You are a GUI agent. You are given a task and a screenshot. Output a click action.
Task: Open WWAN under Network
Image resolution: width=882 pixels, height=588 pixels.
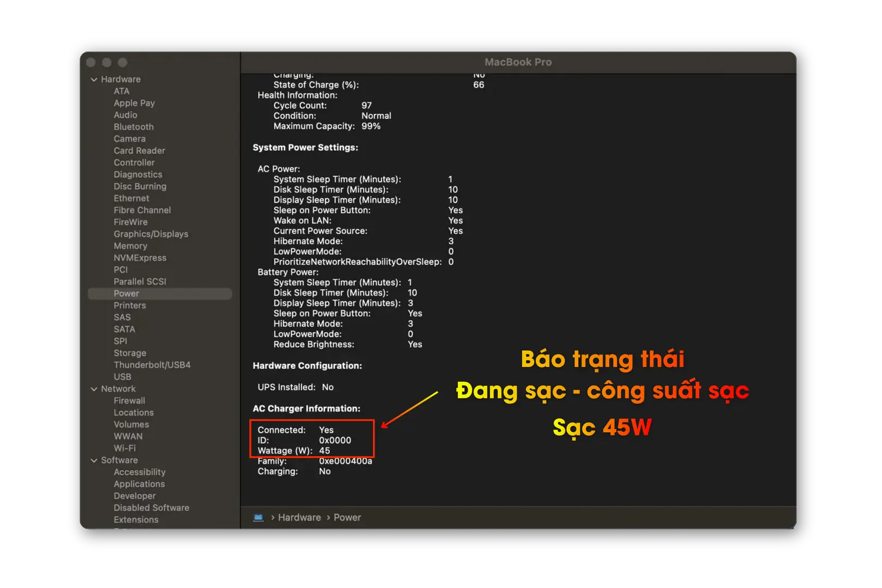click(128, 437)
